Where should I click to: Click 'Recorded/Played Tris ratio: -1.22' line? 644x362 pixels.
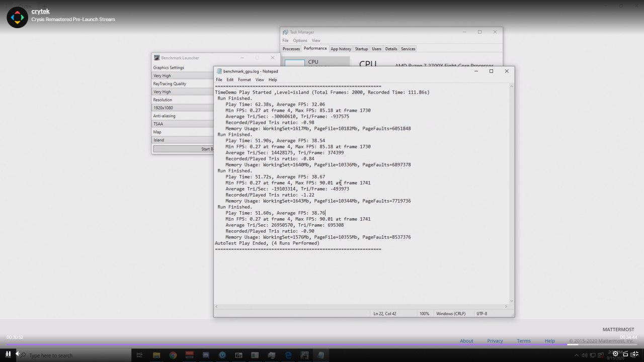point(270,195)
